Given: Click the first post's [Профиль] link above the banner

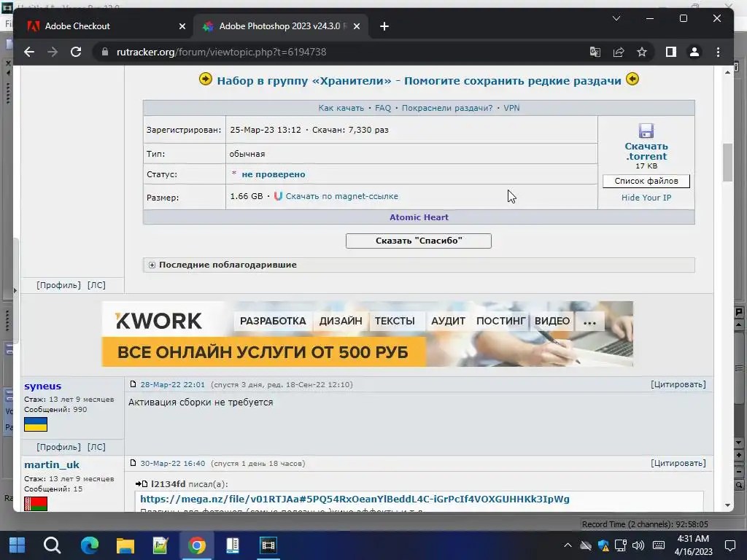Looking at the screenshot, I should pyautogui.click(x=58, y=285).
